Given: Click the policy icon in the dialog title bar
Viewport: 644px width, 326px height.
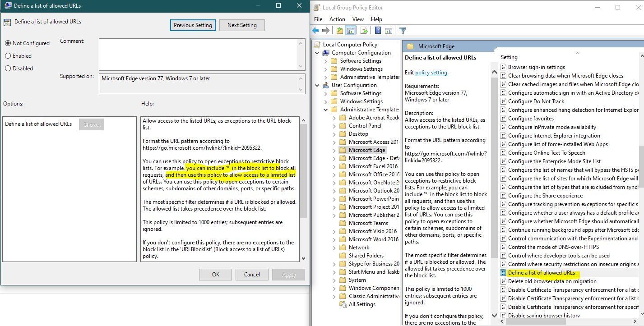Looking at the screenshot, I should (x=8, y=6).
